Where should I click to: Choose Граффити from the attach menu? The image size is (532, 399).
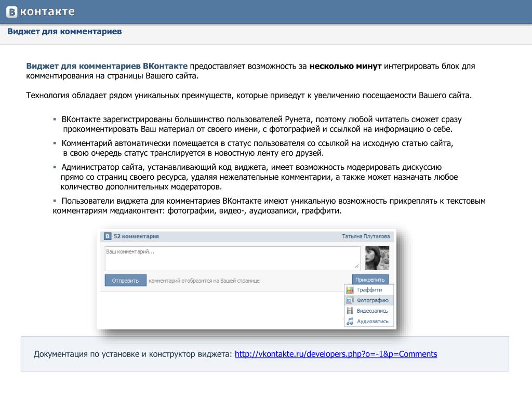pos(369,290)
